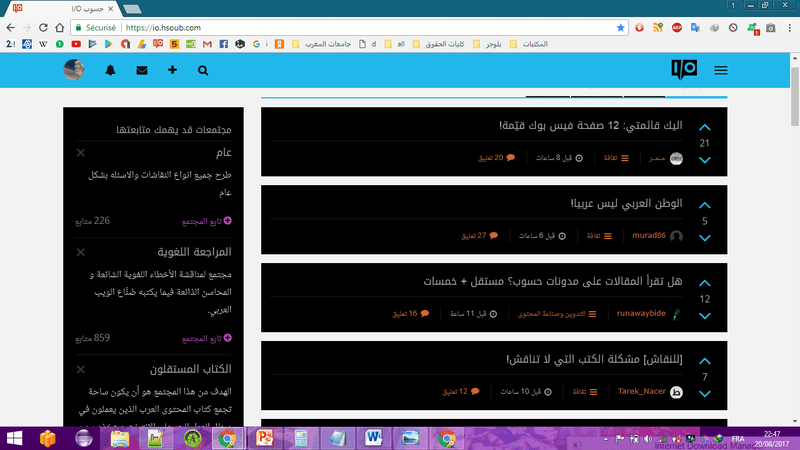This screenshot has height=450, width=800.
Task: Upvote the post with 21 points
Action: click(705, 128)
